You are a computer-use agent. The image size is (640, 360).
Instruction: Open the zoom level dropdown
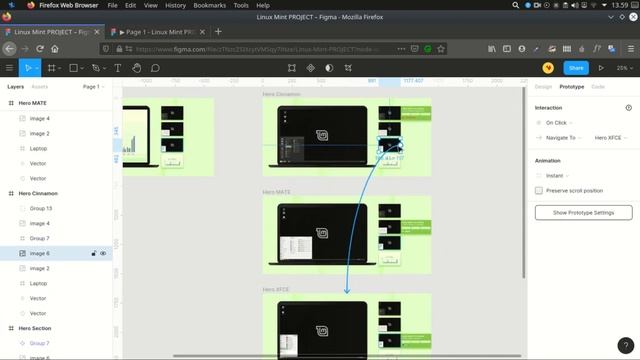click(624, 68)
